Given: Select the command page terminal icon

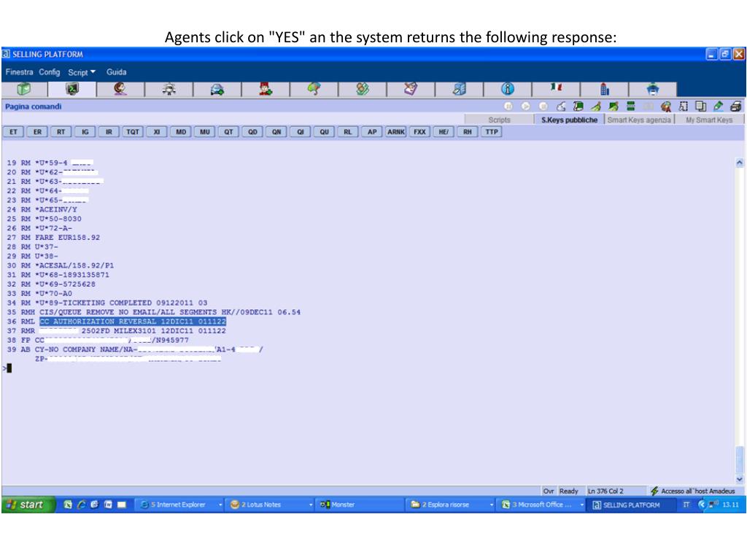Looking at the screenshot, I should coord(72,89).
